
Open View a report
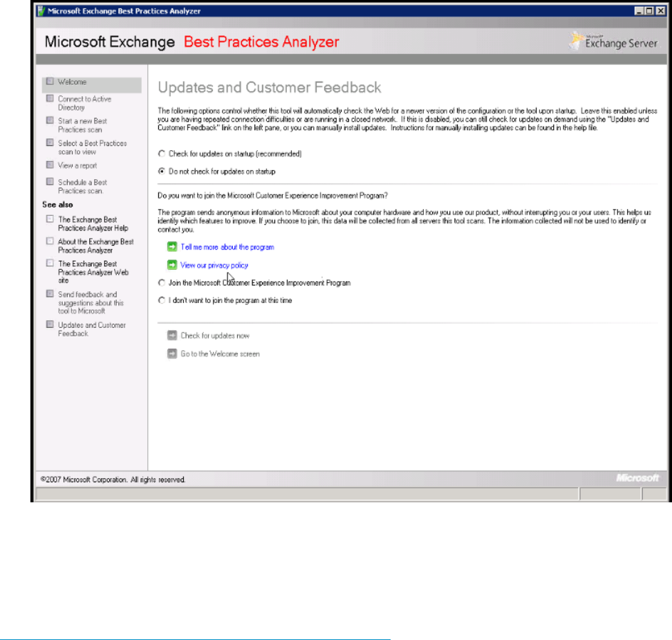pyautogui.click(x=77, y=165)
